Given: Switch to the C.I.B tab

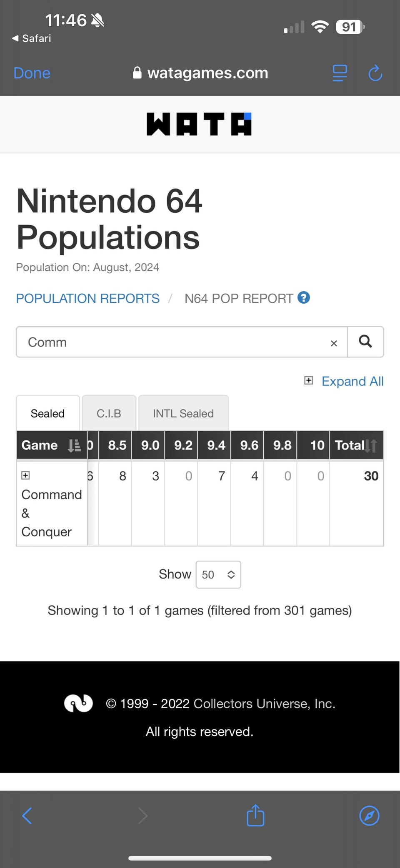Looking at the screenshot, I should 109,413.
